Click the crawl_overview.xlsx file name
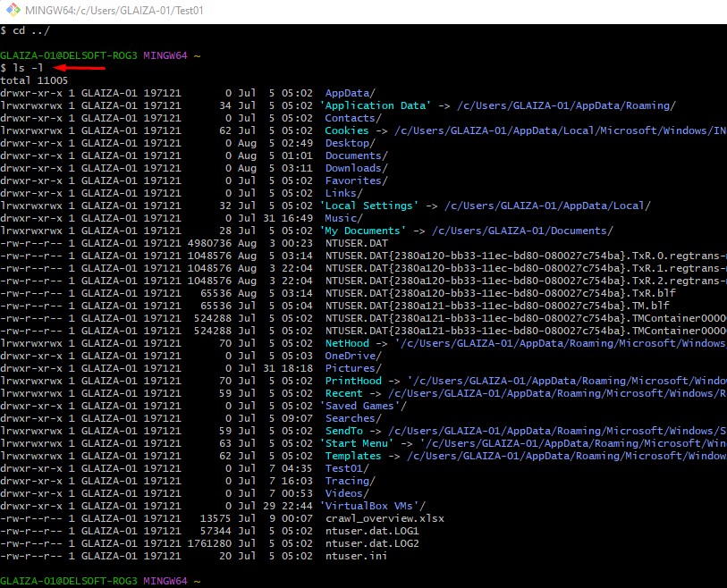The height and width of the screenshot is (588, 727). [385, 518]
